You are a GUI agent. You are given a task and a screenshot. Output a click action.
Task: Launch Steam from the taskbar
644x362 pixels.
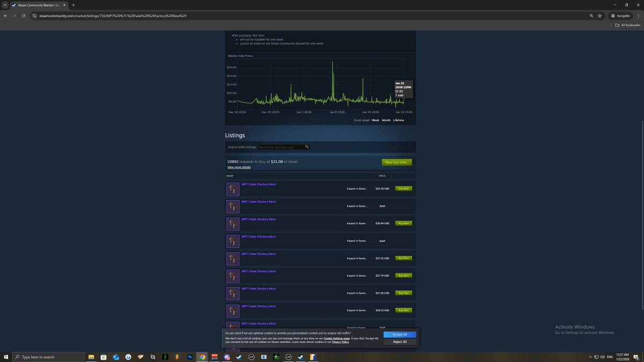click(239, 357)
